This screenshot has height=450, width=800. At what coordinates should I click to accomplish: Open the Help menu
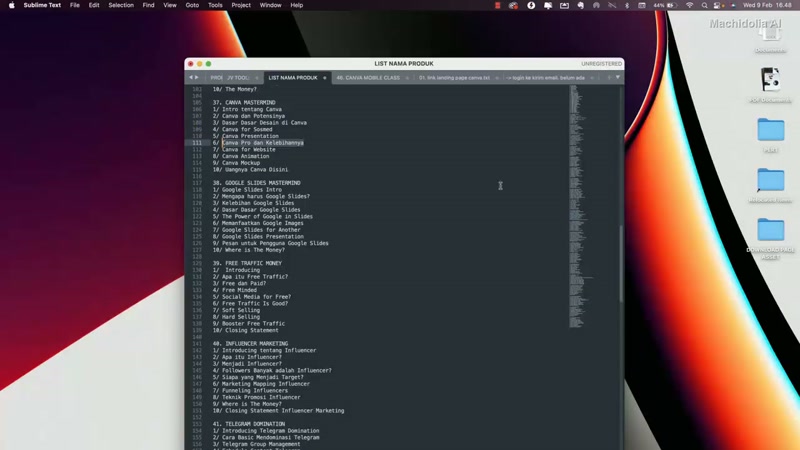[296, 5]
